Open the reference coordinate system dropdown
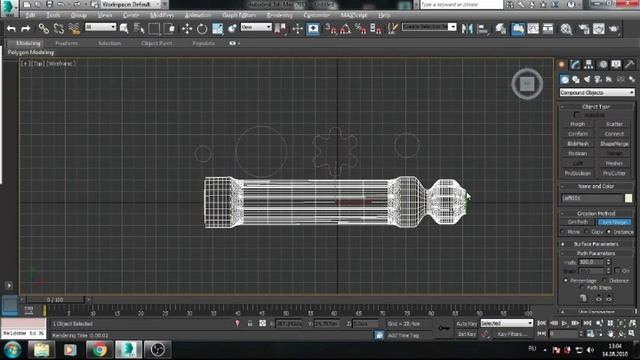Image resolution: width=640 pixels, height=360 pixels. pyautogui.click(x=256, y=27)
